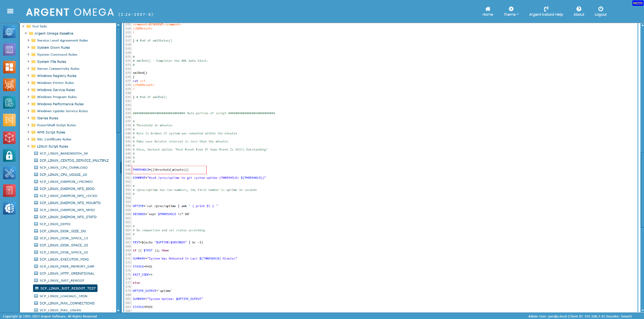Open the About page

(x=578, y=11)
